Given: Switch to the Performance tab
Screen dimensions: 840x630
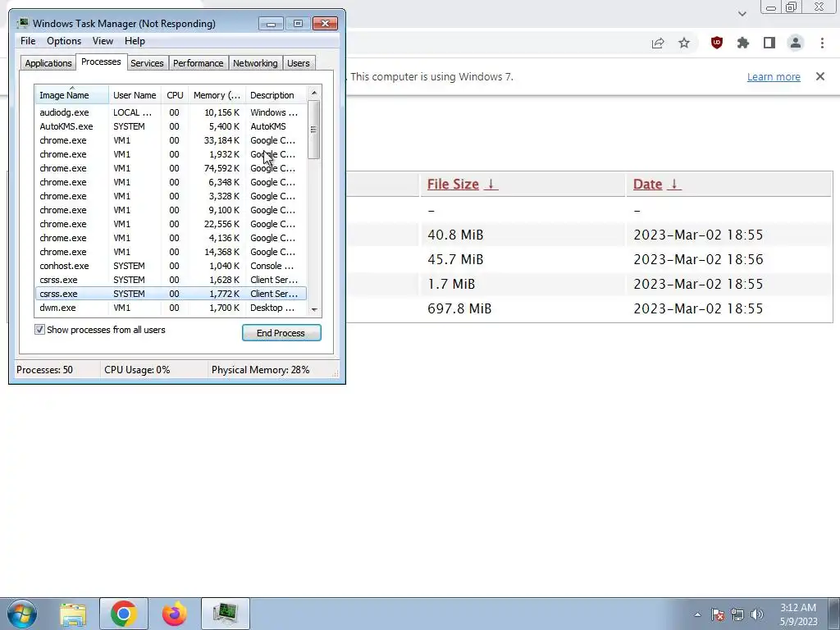Looking at the screenshot, I should point(198,63).
